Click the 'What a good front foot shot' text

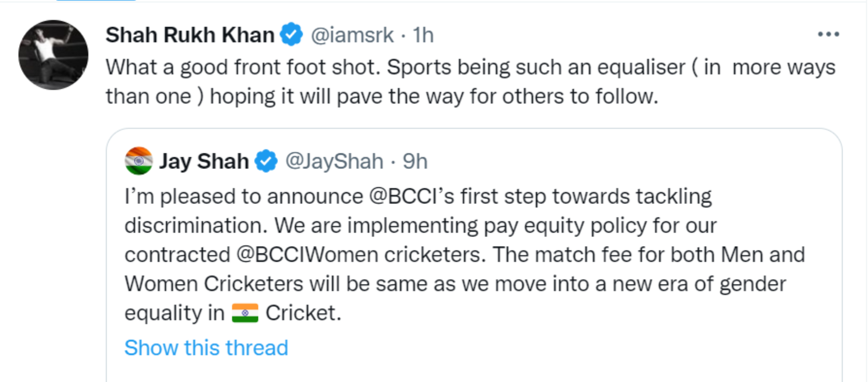pos(243,67)
